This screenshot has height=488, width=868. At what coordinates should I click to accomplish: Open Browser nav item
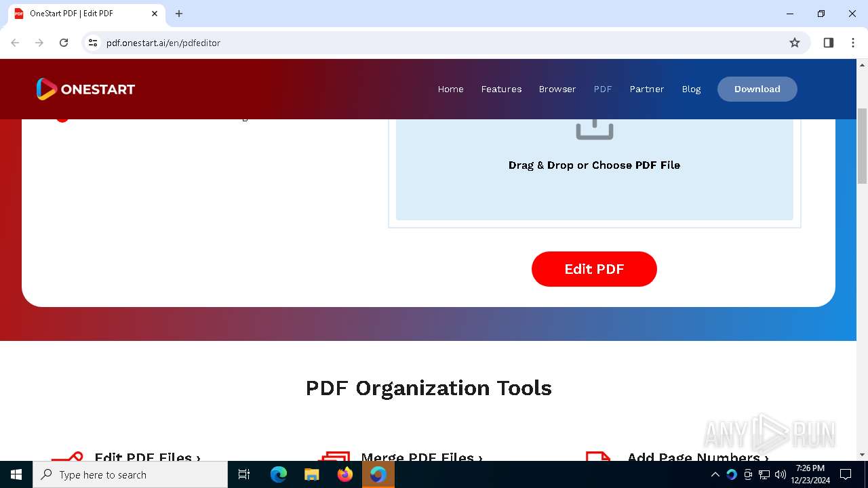coord(557,89)
